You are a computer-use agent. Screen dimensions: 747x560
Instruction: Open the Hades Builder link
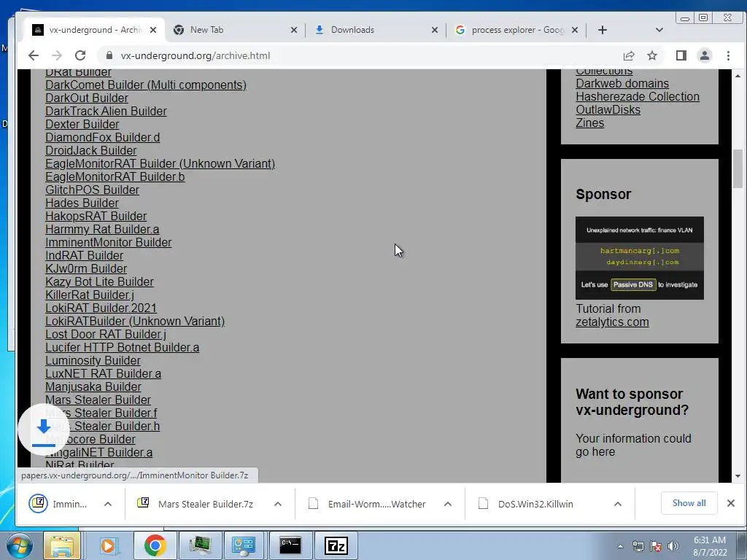pos(82,203)
